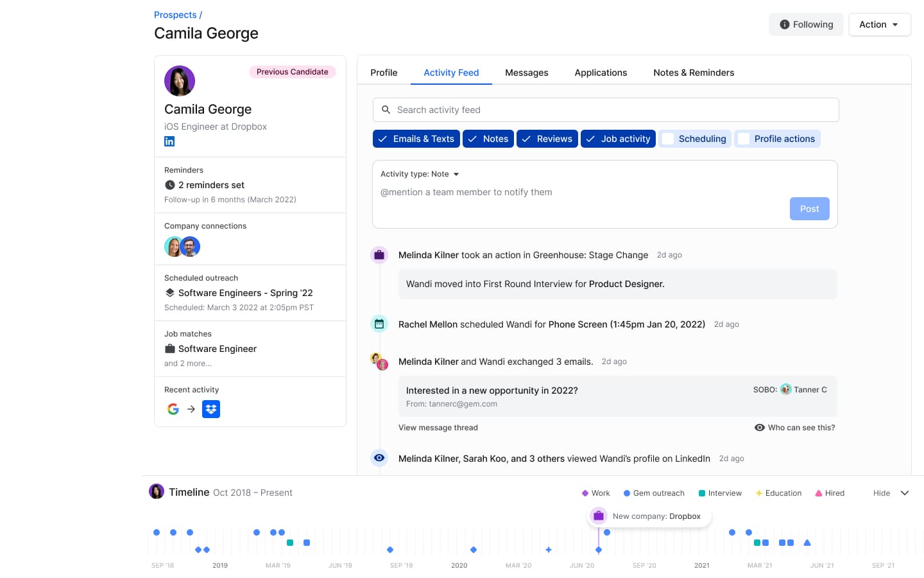The width and height of the screenshot is (924, 578).
Task: Click the briefcase icon beside Stage Change entry
Action: (x=379, y=255)
